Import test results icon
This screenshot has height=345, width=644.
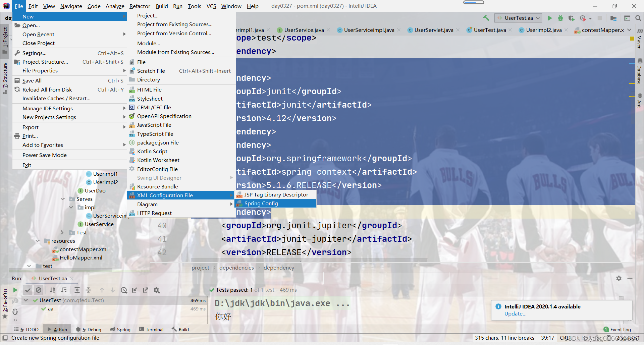135,290
